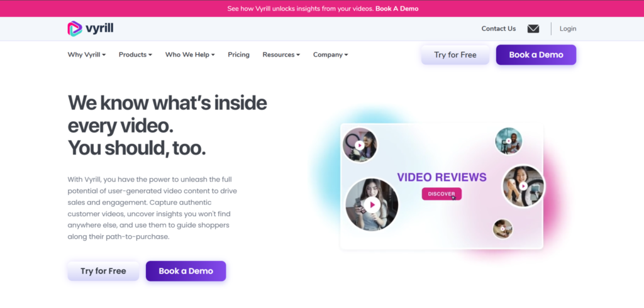The image size is (644, 308).
Task: Click Book a Demo in the navigation bar
Action: tap(536, 55)
